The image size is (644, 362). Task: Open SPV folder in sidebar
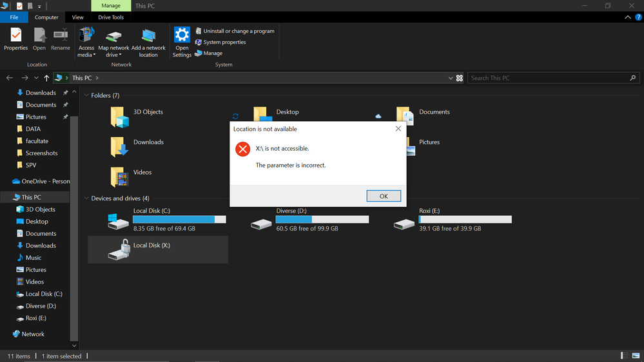click(31, 165)
